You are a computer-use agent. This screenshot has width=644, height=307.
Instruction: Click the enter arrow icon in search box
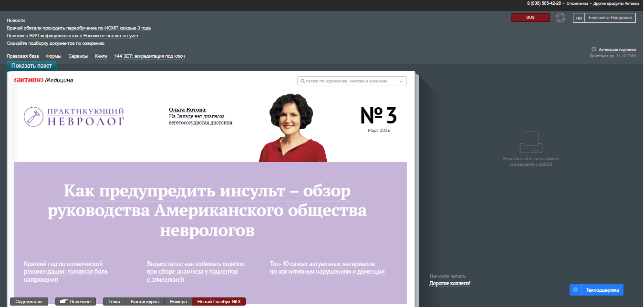[x=402, y=81]
